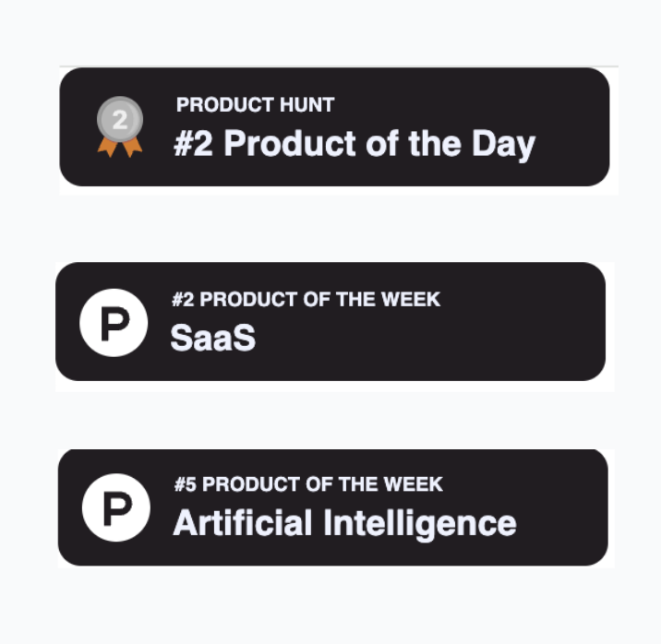
Task: Click the word "Intelligence" in the bottom badge
Action: (420, 523)
